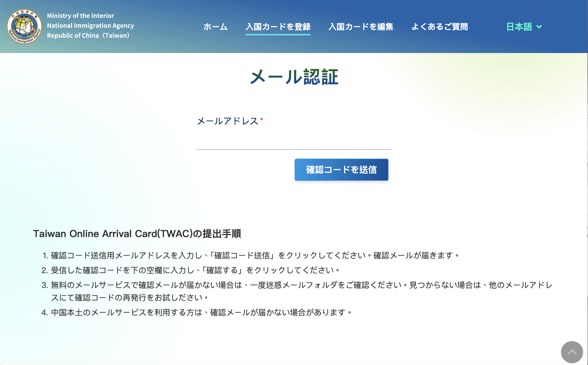This screenshot has width=588, height=365.
Task: Click the scroll-to-top arrow button
Action: click(x=572, y=352)
